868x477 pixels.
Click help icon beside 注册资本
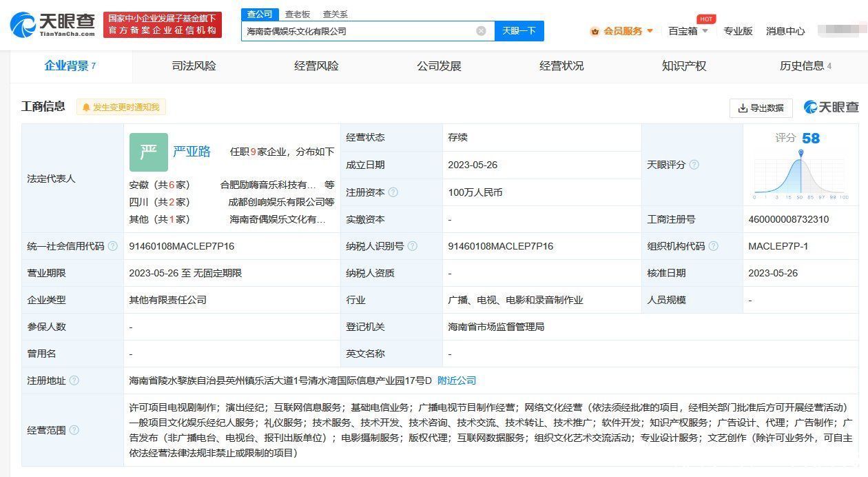click(393, 192)
